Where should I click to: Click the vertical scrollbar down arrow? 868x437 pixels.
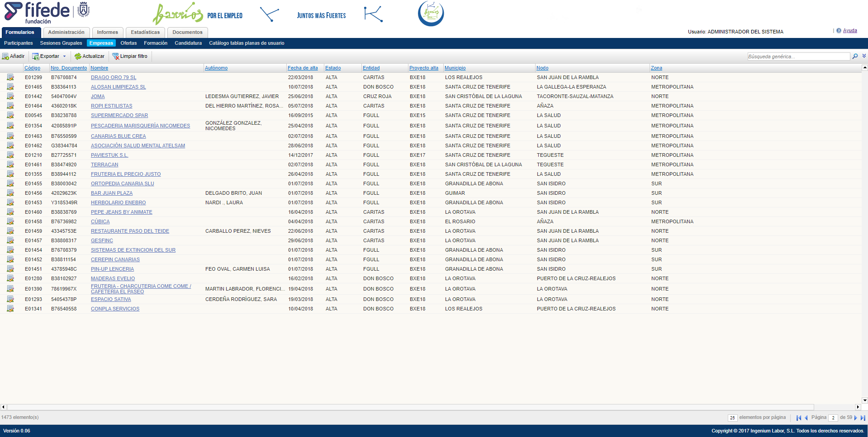[x=865, y=400]
